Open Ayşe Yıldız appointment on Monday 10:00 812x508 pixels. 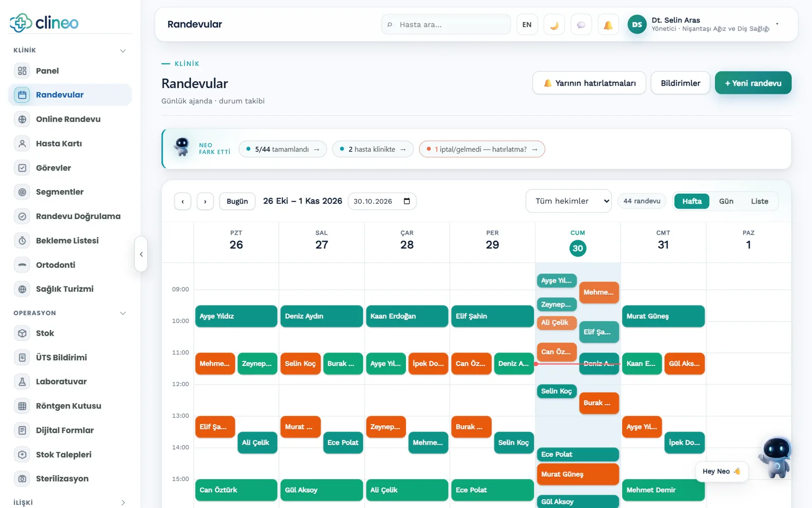(x=236, y=316)
